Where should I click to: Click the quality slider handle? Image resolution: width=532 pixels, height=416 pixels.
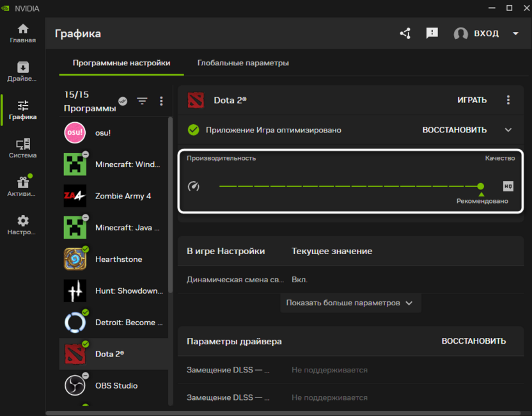[480, 186]
